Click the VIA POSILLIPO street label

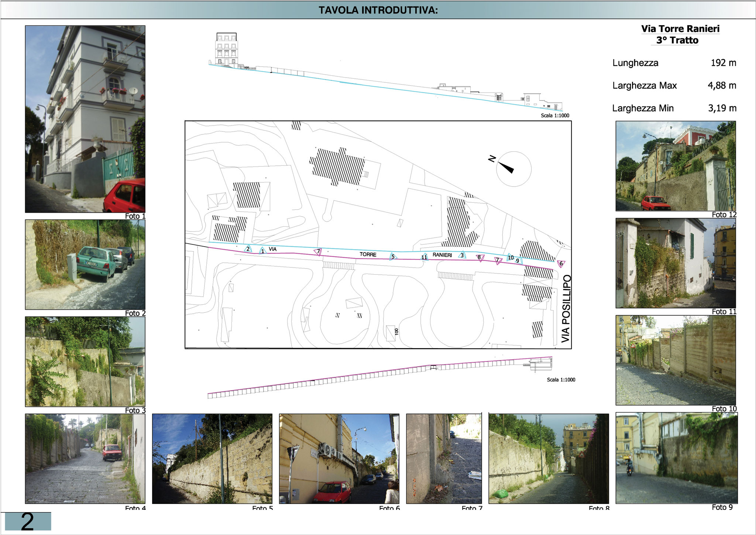[x=566, y=308]
